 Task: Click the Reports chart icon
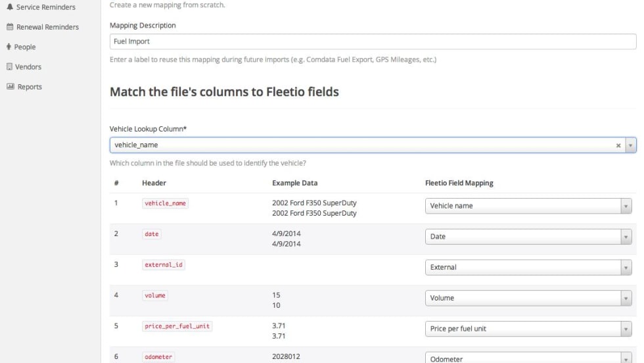[10, 87]
